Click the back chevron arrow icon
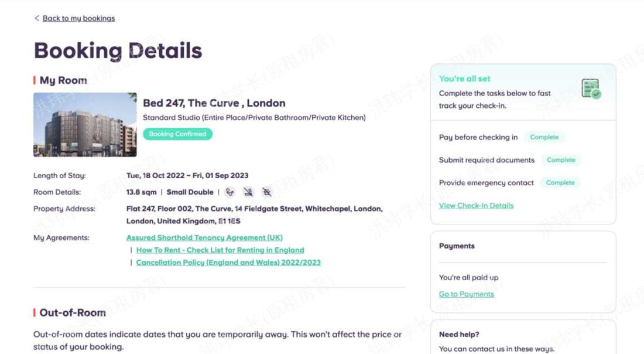644x354 pixels. point(37,18)
